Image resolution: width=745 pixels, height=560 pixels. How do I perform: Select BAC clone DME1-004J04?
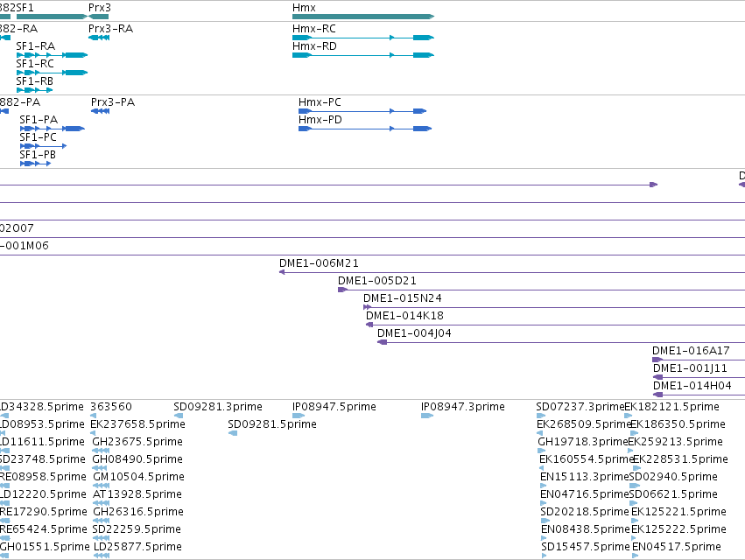(x=561, y=342)
